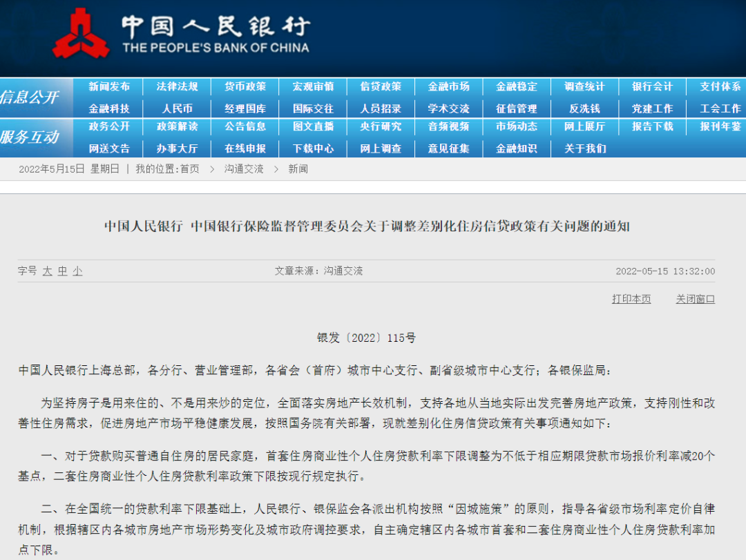
Task: Select 经理国库 in navigation
Action: click(x=245, y=109)
